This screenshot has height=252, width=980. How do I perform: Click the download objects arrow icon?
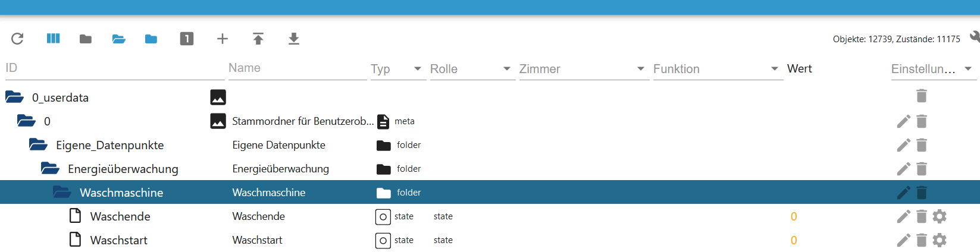pyautogui.click(x=294, y=39)
